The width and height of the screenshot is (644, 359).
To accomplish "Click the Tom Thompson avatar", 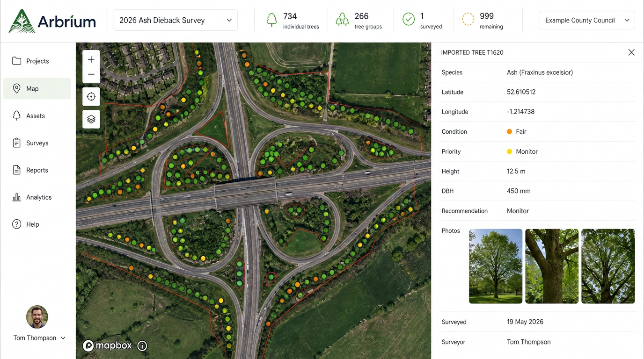I will (37, 317).
